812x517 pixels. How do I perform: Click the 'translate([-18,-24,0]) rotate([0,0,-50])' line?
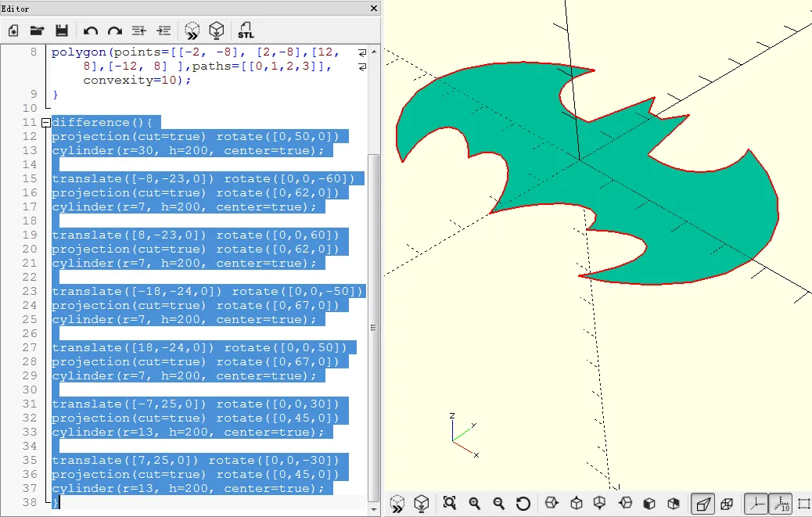point(207,292)
